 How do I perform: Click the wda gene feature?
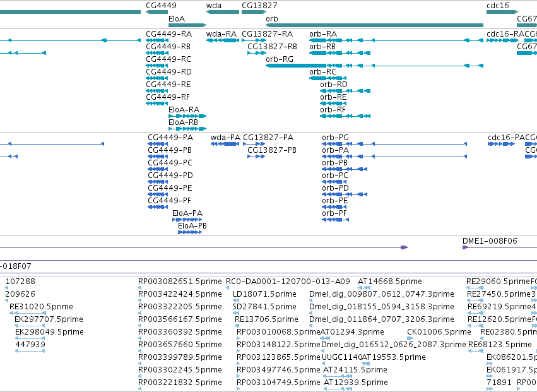pyautogui.click(x=223, y=12)
